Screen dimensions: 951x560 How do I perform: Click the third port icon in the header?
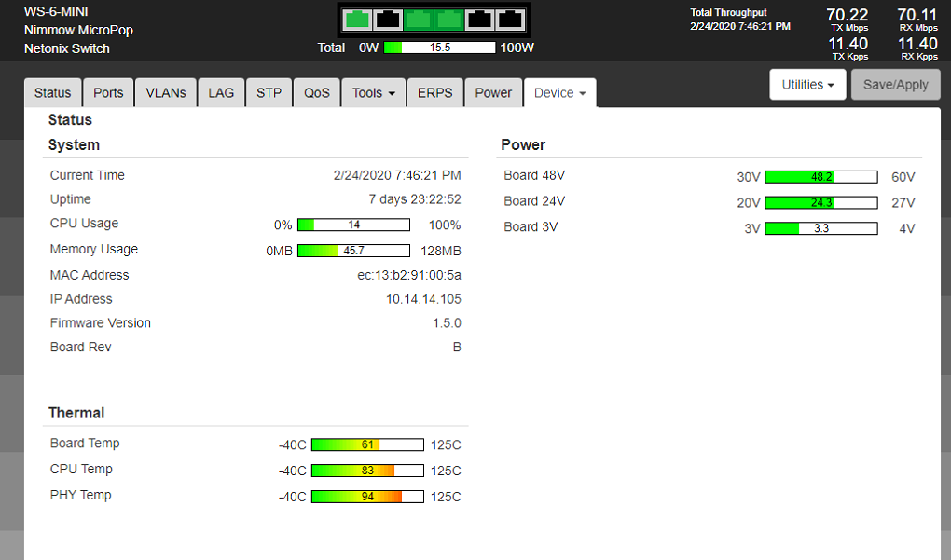(x=419, y=20)
